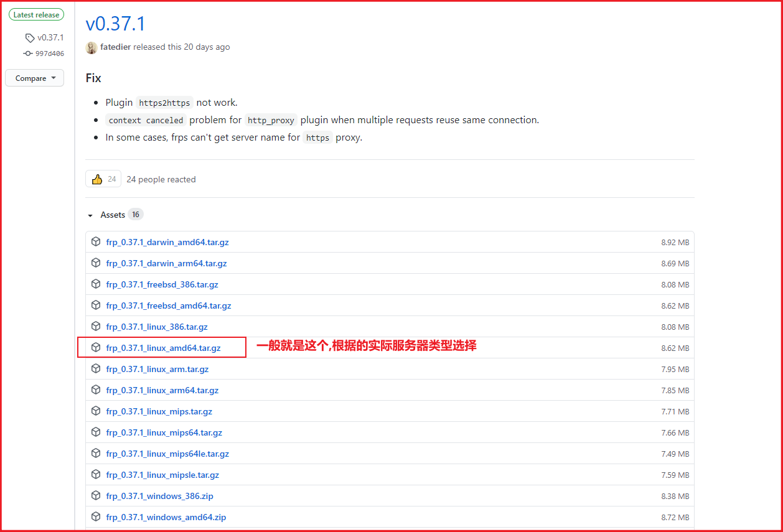Viewport: 783px width, 532px height.
Task: Click the "released this 20 days ago" text
Action: click(182, 47)
